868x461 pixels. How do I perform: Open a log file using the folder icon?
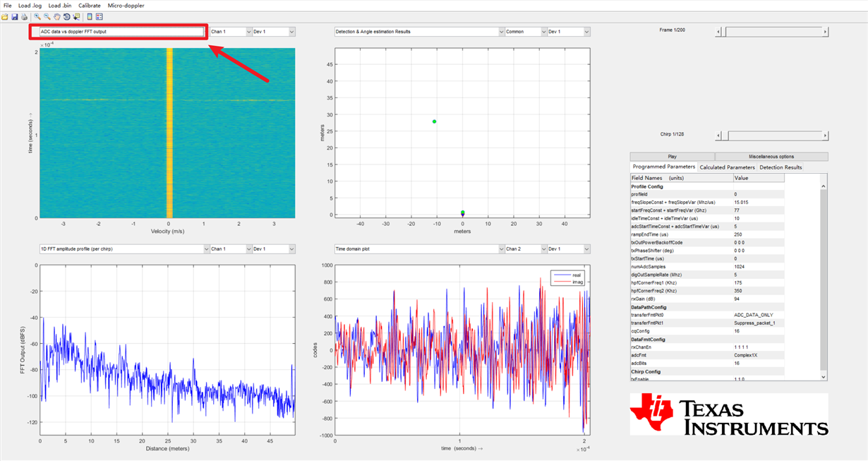tap(5, 17)
